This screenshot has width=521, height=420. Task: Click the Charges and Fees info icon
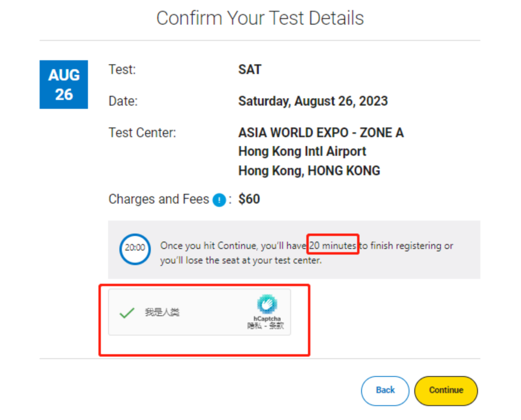tap(219, 200)
